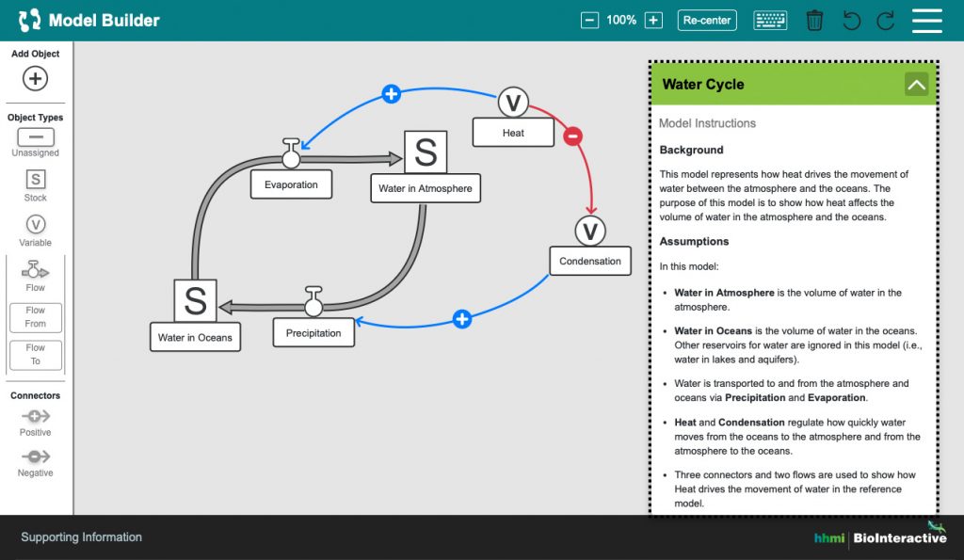This screenshot has width=964, height=560.
Task: Open the hamburger menu
Action: click(x=927, y=21)
